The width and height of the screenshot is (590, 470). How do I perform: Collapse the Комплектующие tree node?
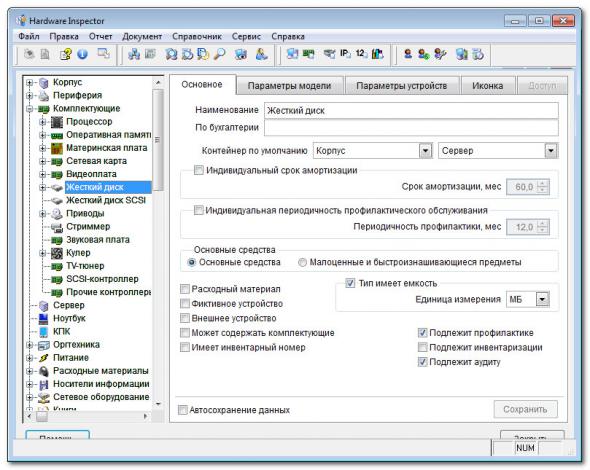30,109
